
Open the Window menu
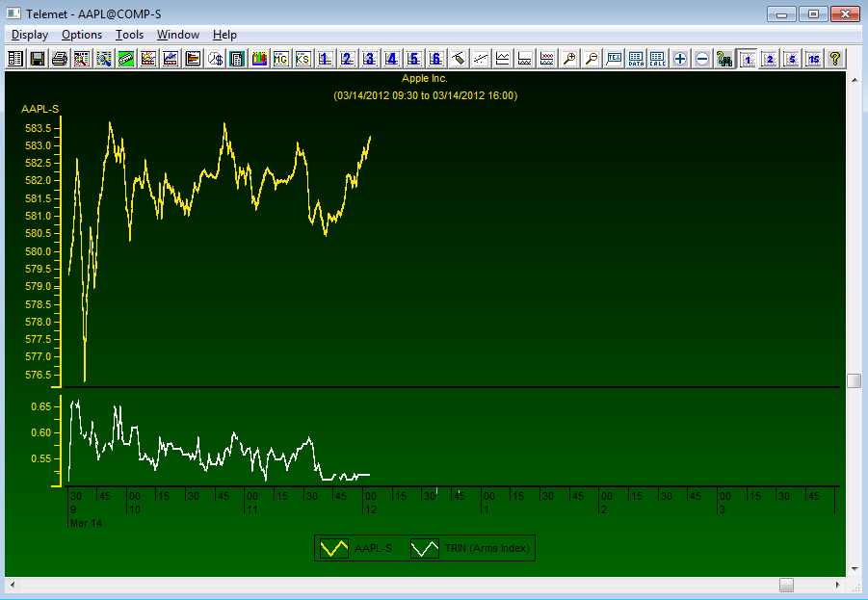pyautogui.click(x=178, y=35)
